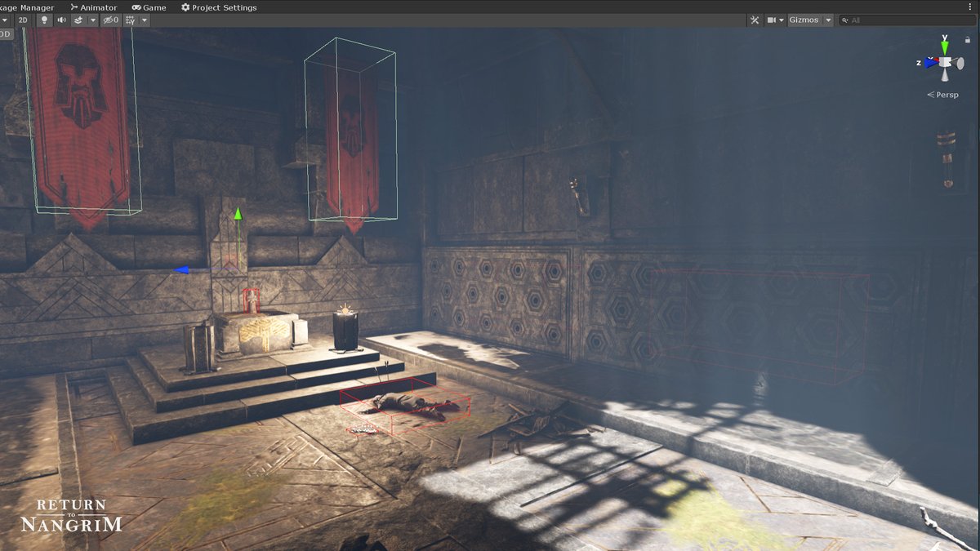This screenshot has width=980, height=551.
Task: Click the gray bottom gizmo cone
Action: click(945, 75)
